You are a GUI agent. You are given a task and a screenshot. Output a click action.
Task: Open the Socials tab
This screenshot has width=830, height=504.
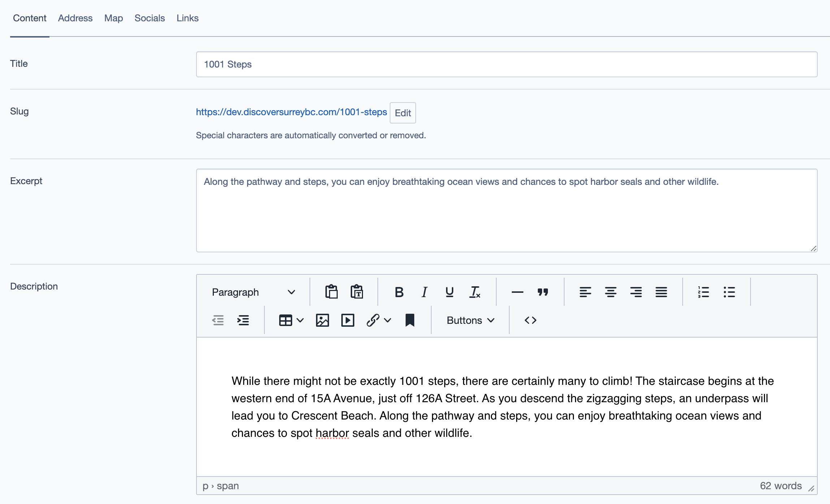tap(150, 18)
